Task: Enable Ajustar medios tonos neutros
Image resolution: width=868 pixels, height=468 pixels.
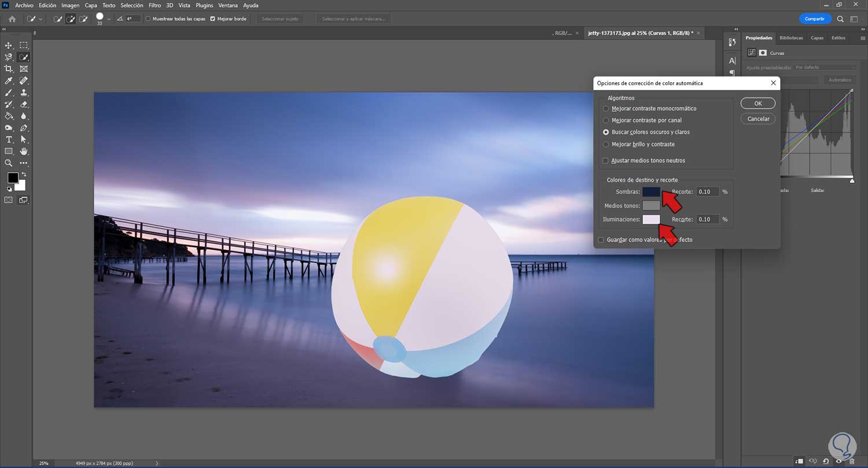Action: coord(606,160)
